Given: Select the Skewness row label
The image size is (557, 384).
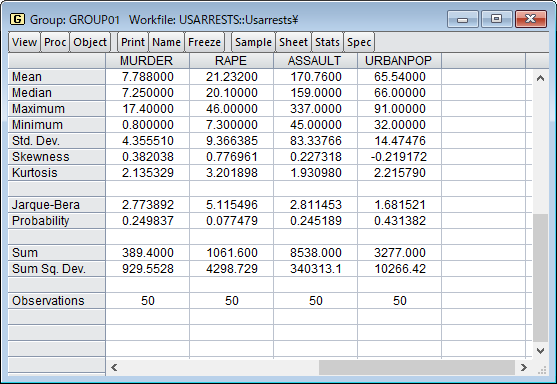Looking at the screenshot, I should pyautogui.click(x=56, y=157).
